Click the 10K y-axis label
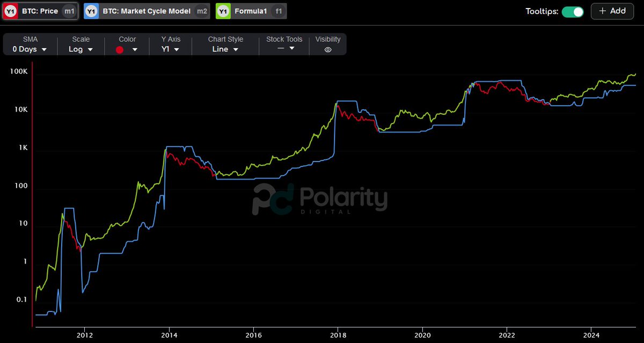 (x=21, y=110)
